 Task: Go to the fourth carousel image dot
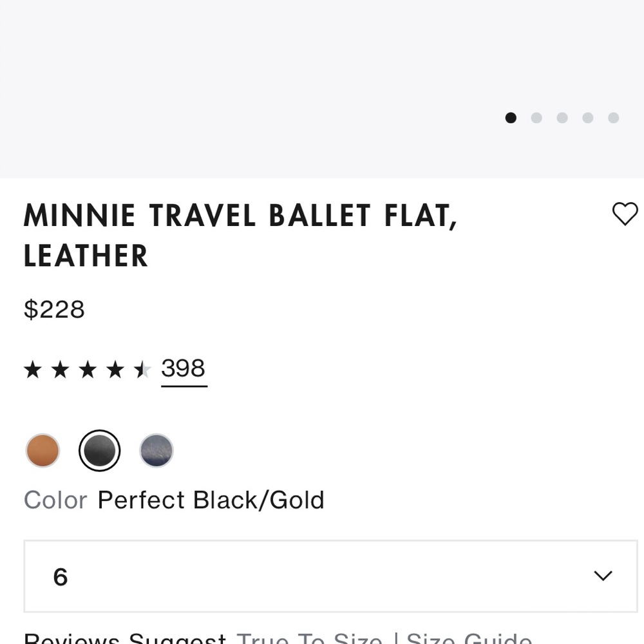point(588,117)
